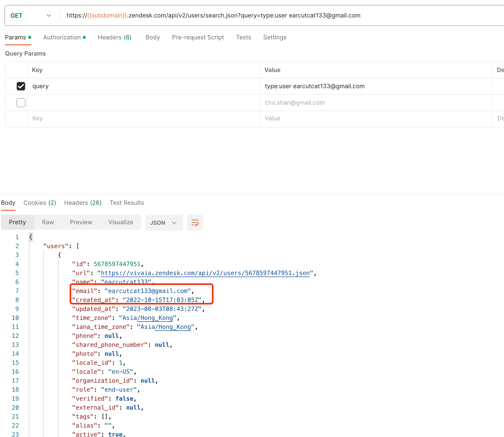Toggle the response word wrap icon
This screenshot has height=437, width=504.
click(x=195, y=222)
